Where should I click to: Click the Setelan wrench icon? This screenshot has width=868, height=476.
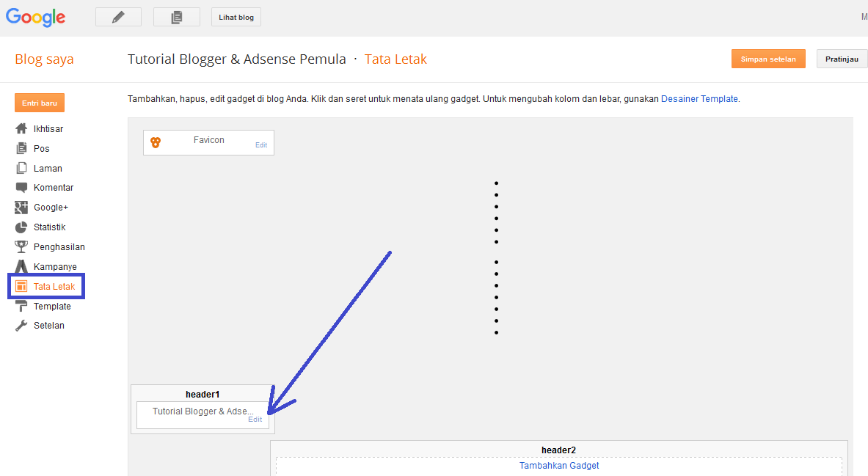[21, 326]
